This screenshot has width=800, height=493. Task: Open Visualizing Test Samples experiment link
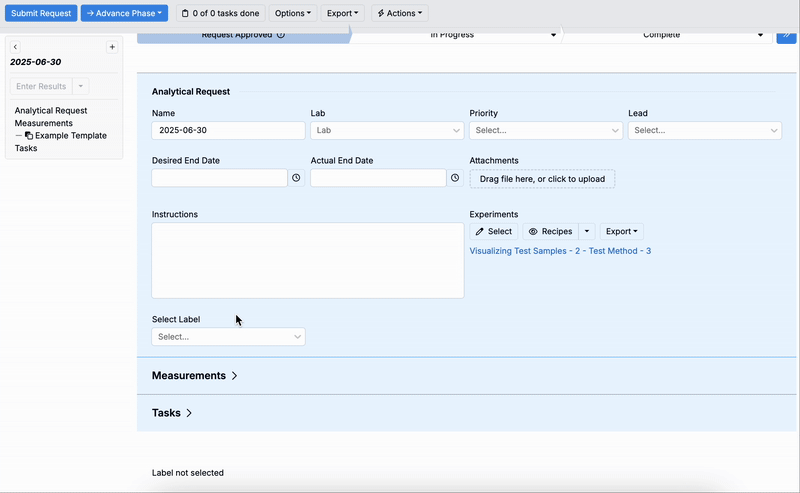click(x=560, y=251)
